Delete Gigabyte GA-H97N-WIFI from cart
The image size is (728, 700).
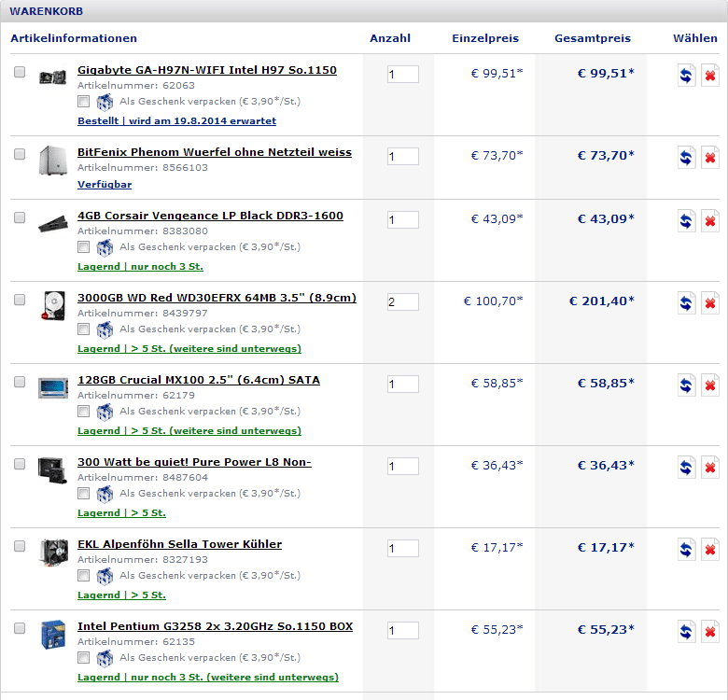(x=710, y=76)
